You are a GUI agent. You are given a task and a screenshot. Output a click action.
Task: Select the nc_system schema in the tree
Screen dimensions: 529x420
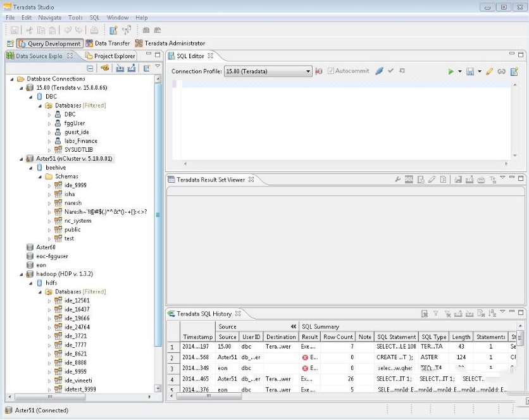(x=78, y=221)
